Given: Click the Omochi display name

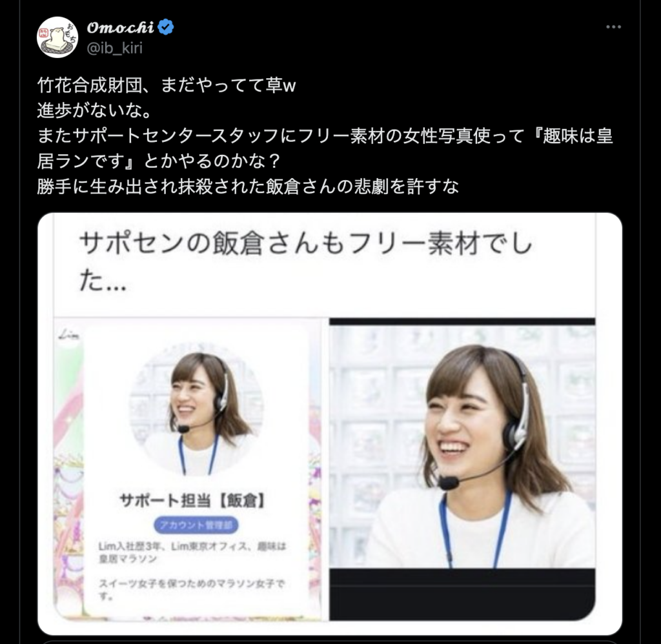Looking at the screenshot, I should [121, 27].
